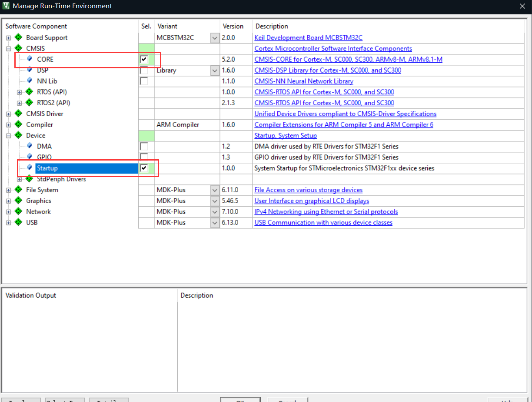Click the Startup blue component icon
The image size is (532, 402).
click(29, 167)
